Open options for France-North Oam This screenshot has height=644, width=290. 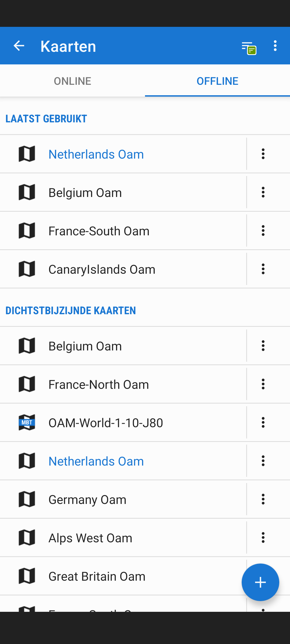[263, 384]
